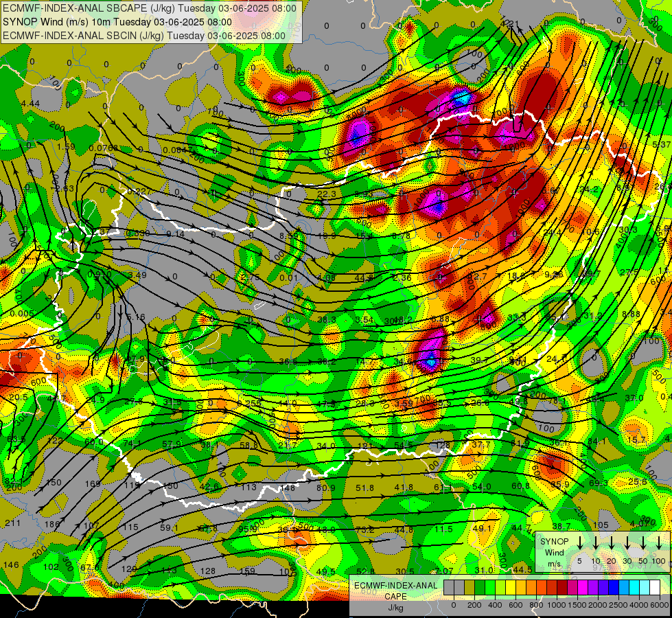Select the bright magenta swatch in CAPE legend
This screenshot has height=618, width=672.
pos(583,588)
